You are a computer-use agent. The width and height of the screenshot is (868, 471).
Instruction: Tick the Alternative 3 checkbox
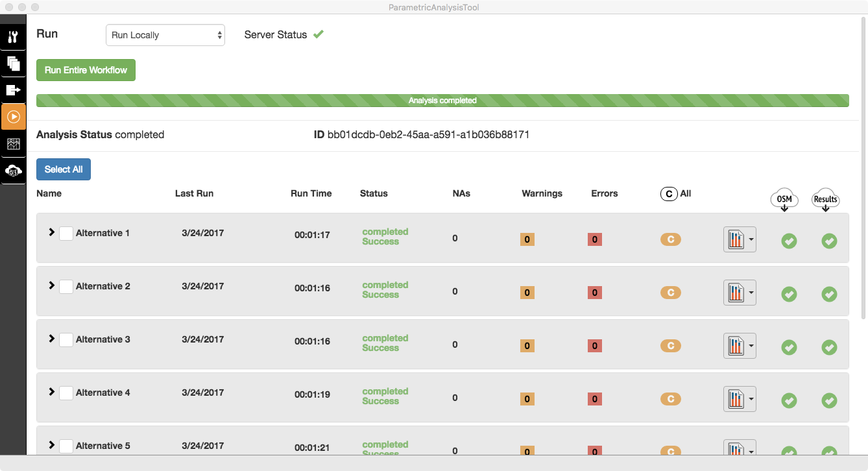(x=66, y=340)
